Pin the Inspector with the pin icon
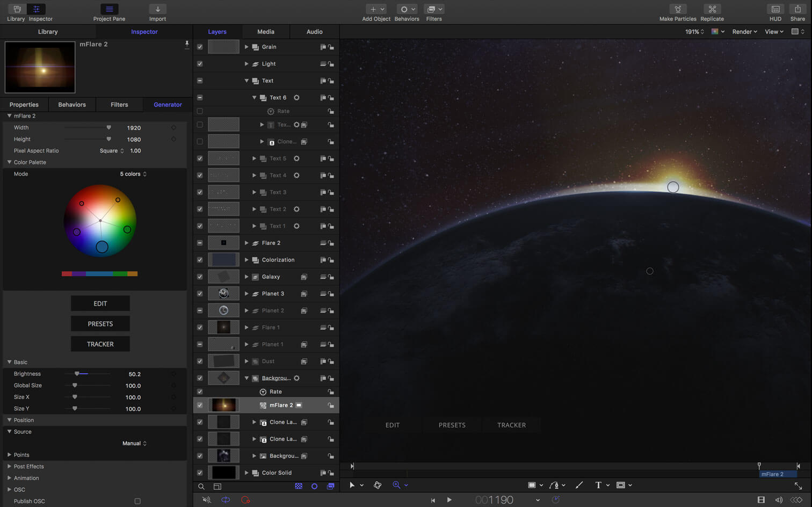The image size is (812, 507). tap(186, 44)
